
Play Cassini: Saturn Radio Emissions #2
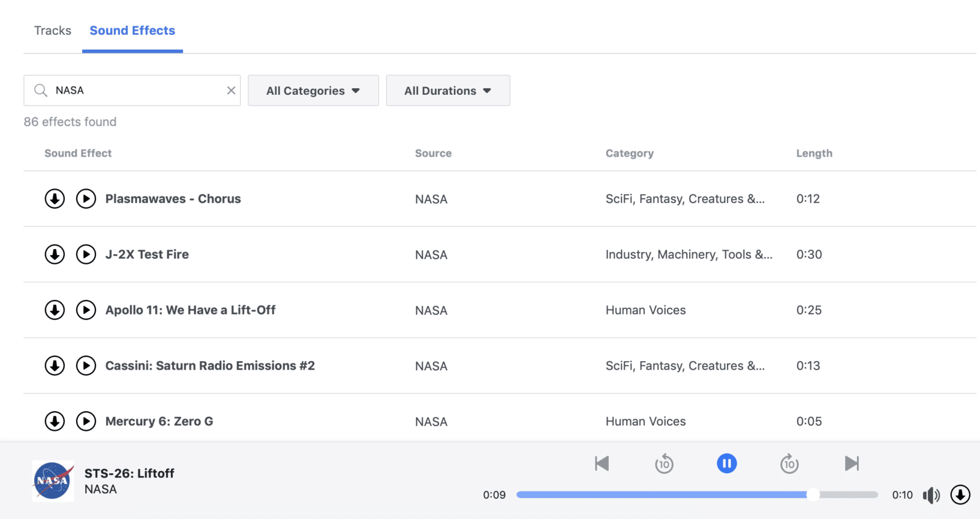[x=86, y=366]
